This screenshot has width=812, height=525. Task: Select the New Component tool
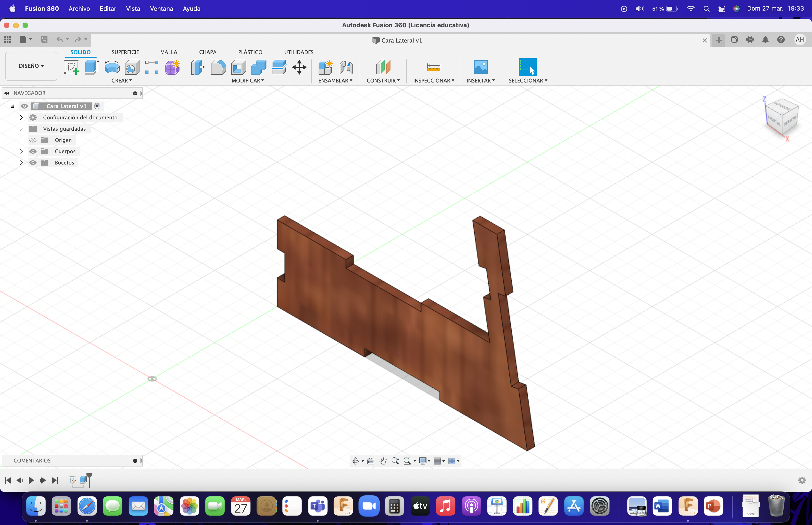click(x=325, y=67)
